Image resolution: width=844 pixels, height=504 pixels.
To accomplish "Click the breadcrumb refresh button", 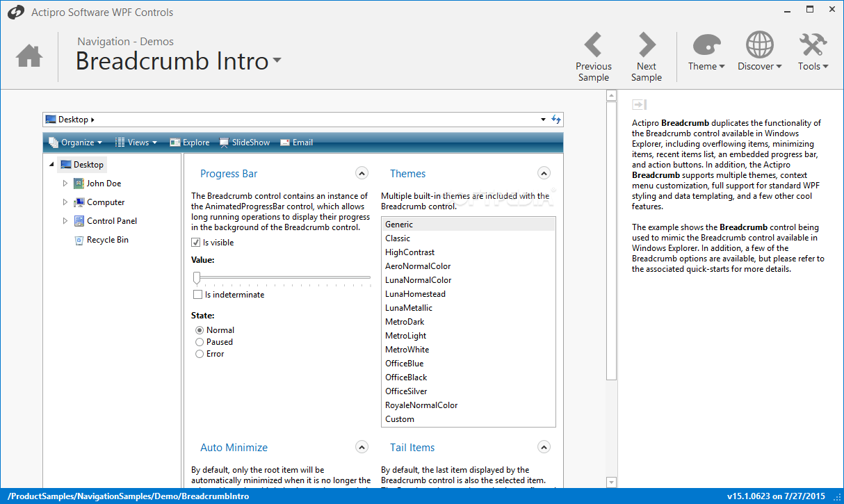I will point(555,120).
